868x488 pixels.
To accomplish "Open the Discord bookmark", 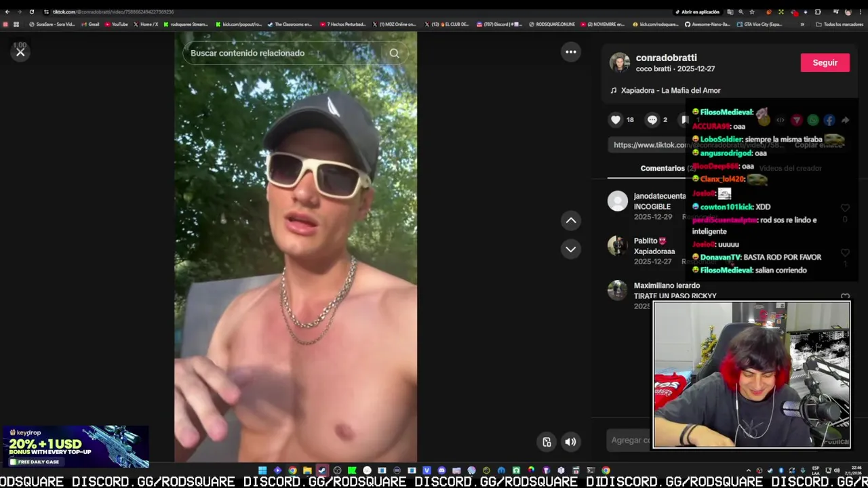I will click(499, 24).
